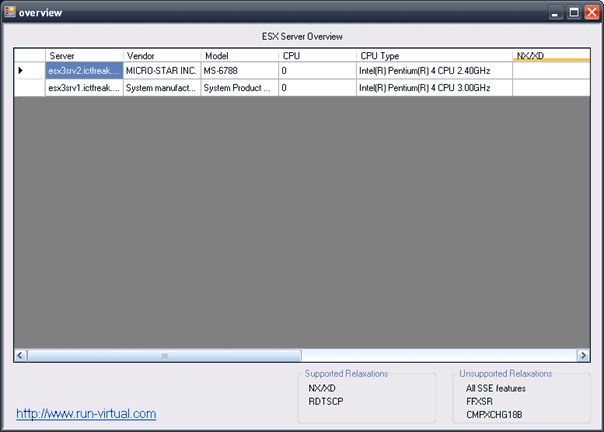This screenshot has width=604, height=432.
Task: Select the esx3srv1.ictfreak server cell
Action: pyautogui.click(x=84, y=88)
